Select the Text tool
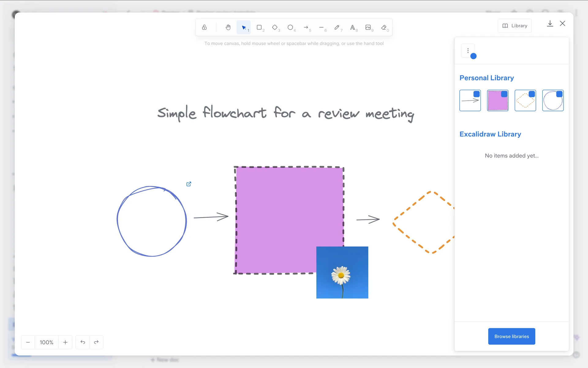 (352, 27)
